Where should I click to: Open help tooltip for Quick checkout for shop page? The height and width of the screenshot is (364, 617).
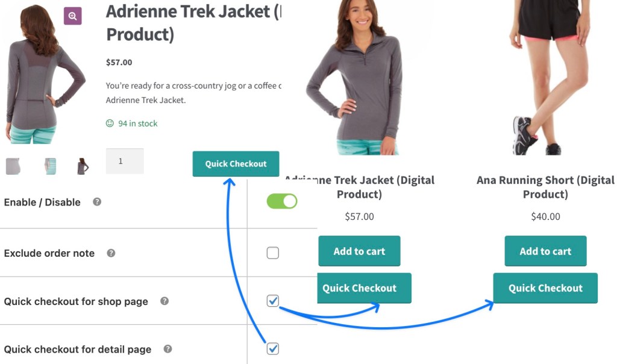coord(164,301)
